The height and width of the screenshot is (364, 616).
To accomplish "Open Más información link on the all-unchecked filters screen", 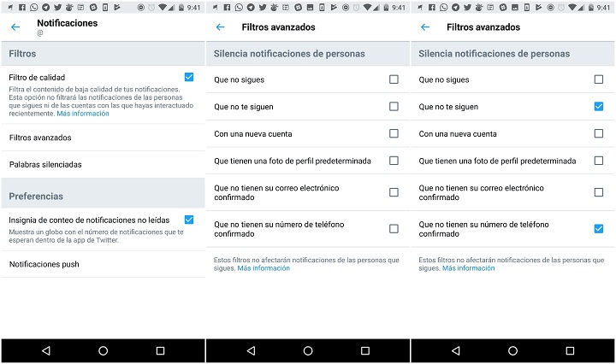I will pos(264,268).
